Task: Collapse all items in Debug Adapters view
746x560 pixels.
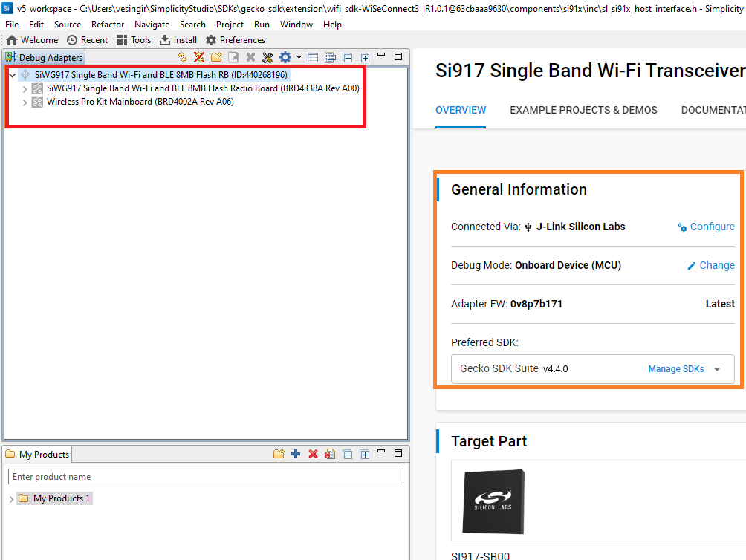Action: (348, 57)
